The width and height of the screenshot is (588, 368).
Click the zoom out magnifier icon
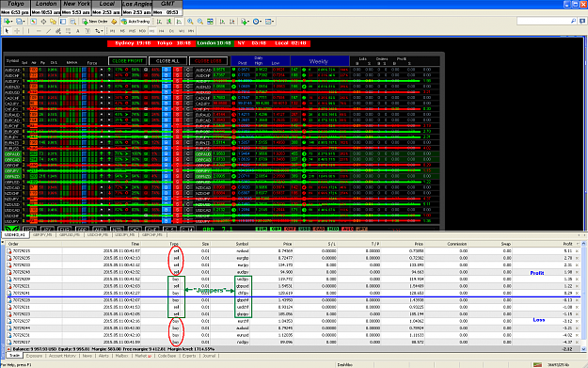pyautogui.click(x=200, y=22)
